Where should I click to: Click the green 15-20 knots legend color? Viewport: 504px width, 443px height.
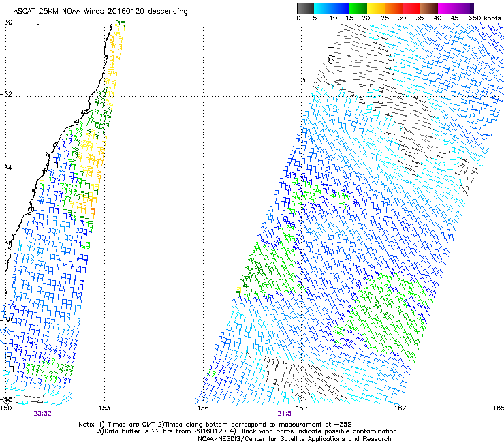358,8
